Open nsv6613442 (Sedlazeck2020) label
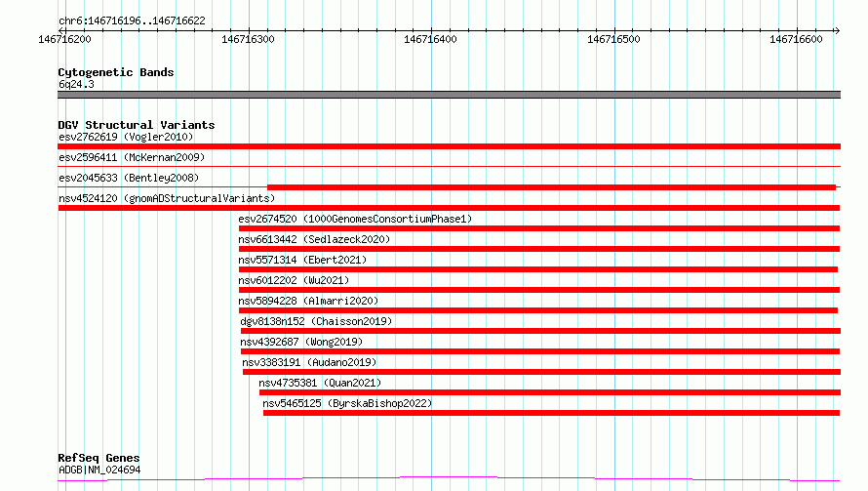868x491 pixels. point(314,239)
